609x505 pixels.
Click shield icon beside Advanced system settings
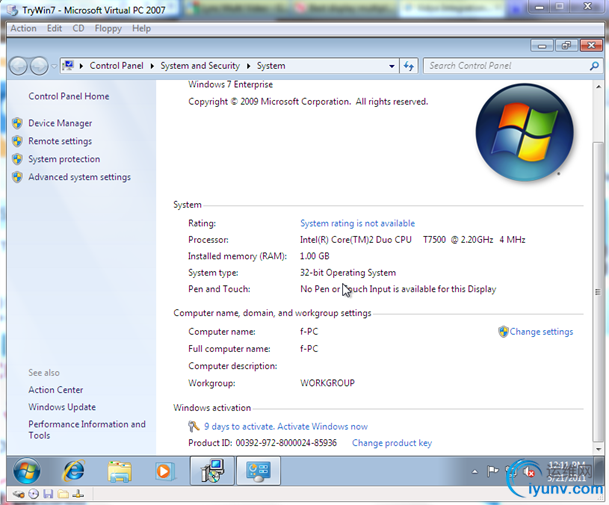coord(17,177)
